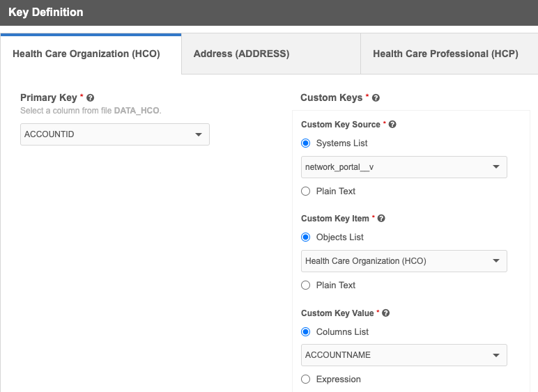Choose Plain Text under Custom Key Source

305,191
